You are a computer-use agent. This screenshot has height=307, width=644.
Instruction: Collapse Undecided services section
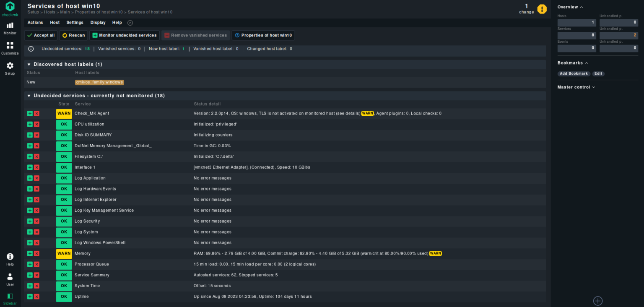click(x=29, y=96)
